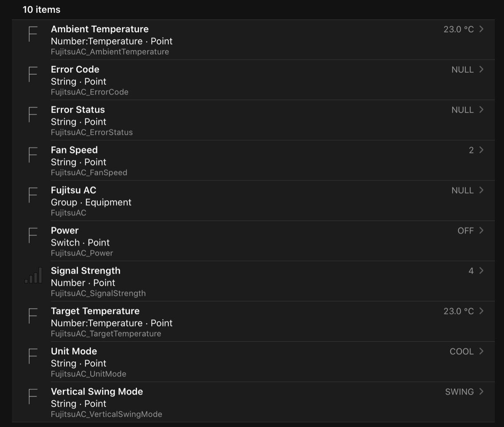
Task: Click the F icon beside Fujitsu AC group
Action: pyautogui.click(x=33, y=195)
